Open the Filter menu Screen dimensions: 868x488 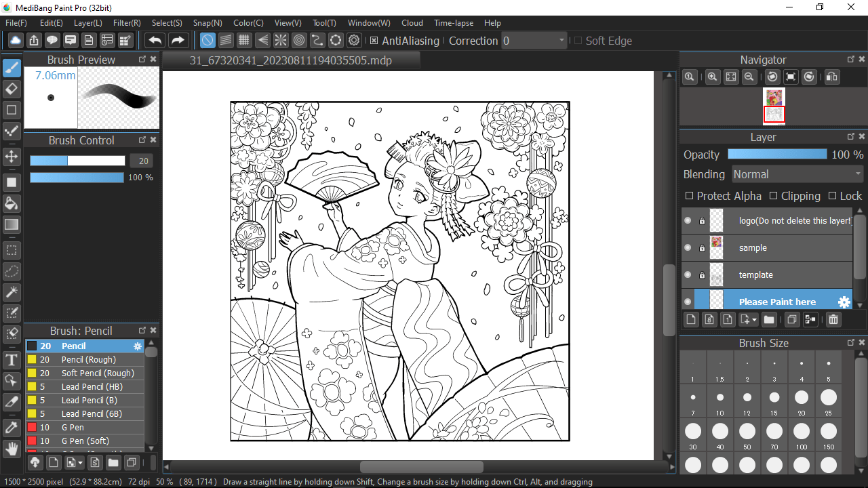tap(127, 23)
